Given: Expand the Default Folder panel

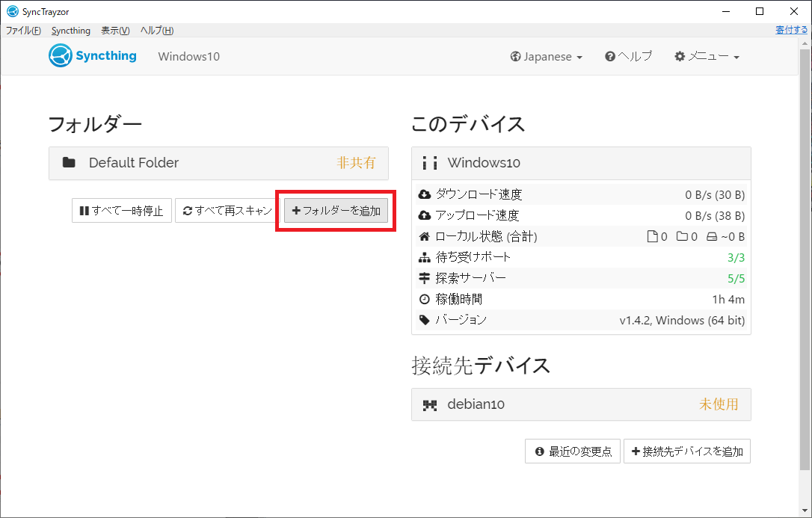Looking at the screenshot, I should pyautogui.click(x=218, y=163).
